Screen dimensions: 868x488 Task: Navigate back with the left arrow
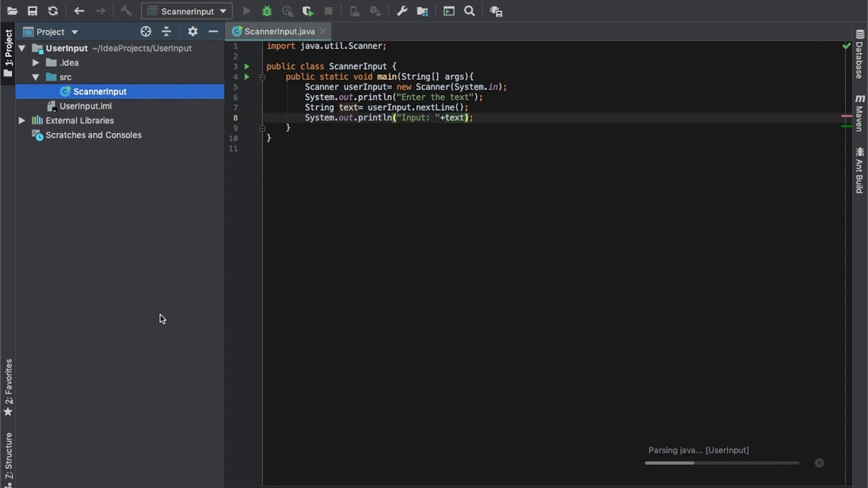79,11
